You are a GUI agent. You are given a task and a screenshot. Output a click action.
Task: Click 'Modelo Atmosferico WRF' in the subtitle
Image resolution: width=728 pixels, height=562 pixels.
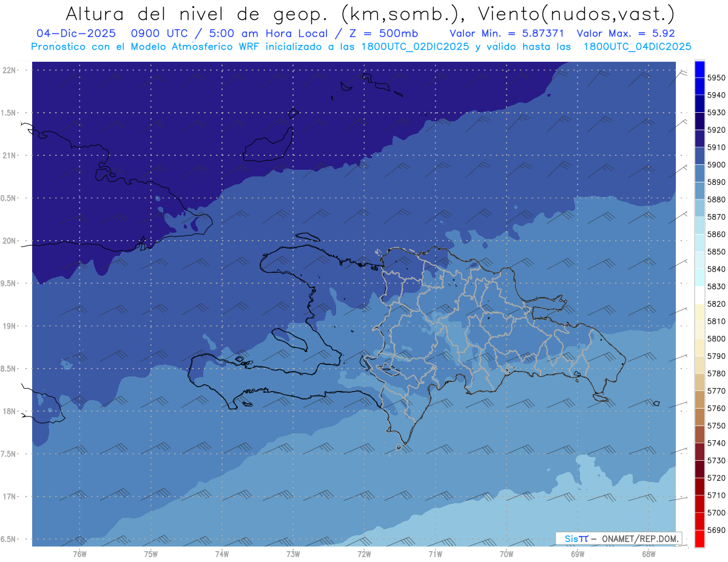pyautogui.click(x=195, y=47)
